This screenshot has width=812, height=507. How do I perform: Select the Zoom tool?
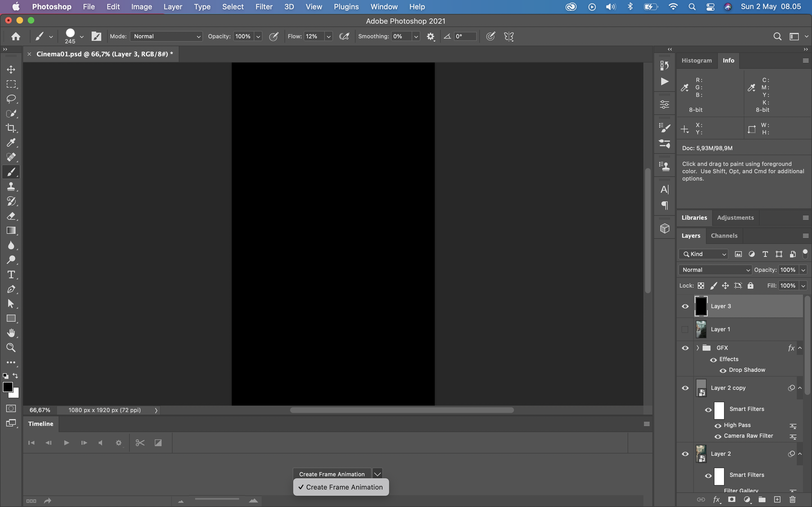(x=11, y=348)
